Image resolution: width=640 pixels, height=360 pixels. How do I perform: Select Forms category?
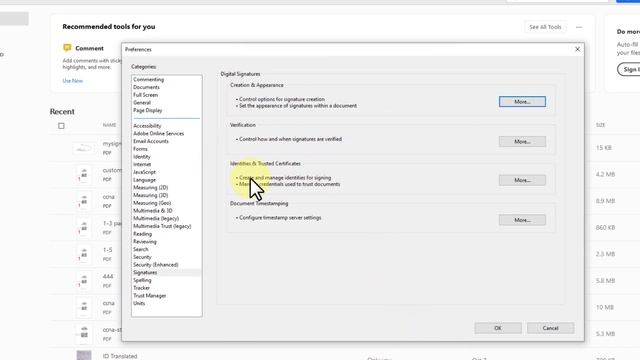(140, 149)
